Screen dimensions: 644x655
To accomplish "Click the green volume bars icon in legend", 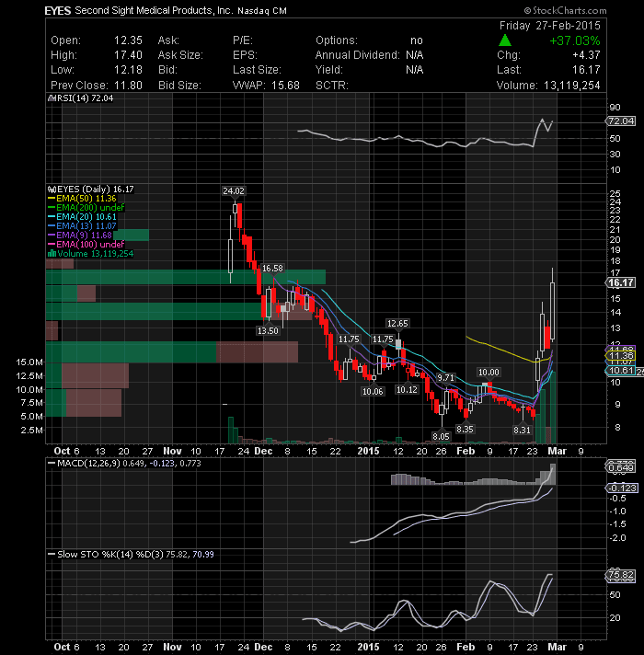I will pos(52,253).
